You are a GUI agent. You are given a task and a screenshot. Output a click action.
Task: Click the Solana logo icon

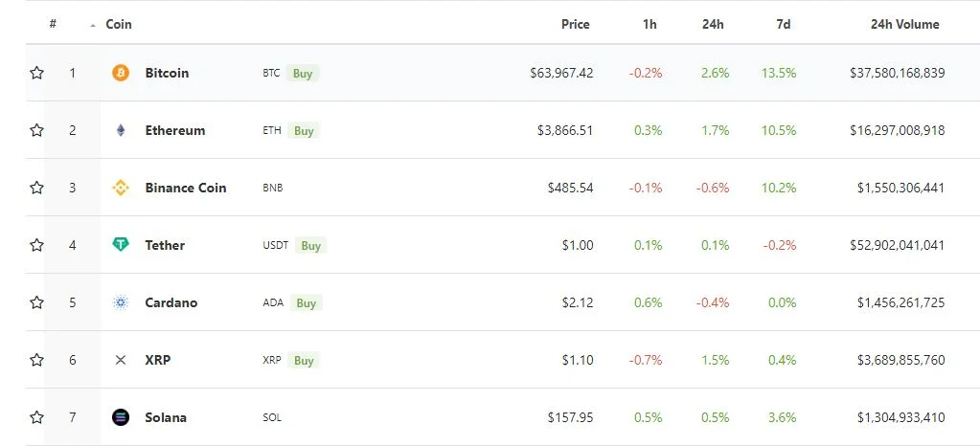121,417
